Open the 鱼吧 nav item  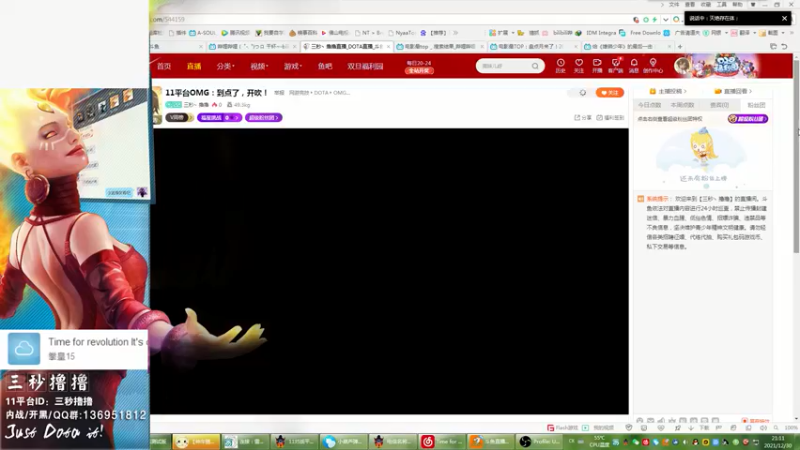pyautogui.click(x=325, y=66)
